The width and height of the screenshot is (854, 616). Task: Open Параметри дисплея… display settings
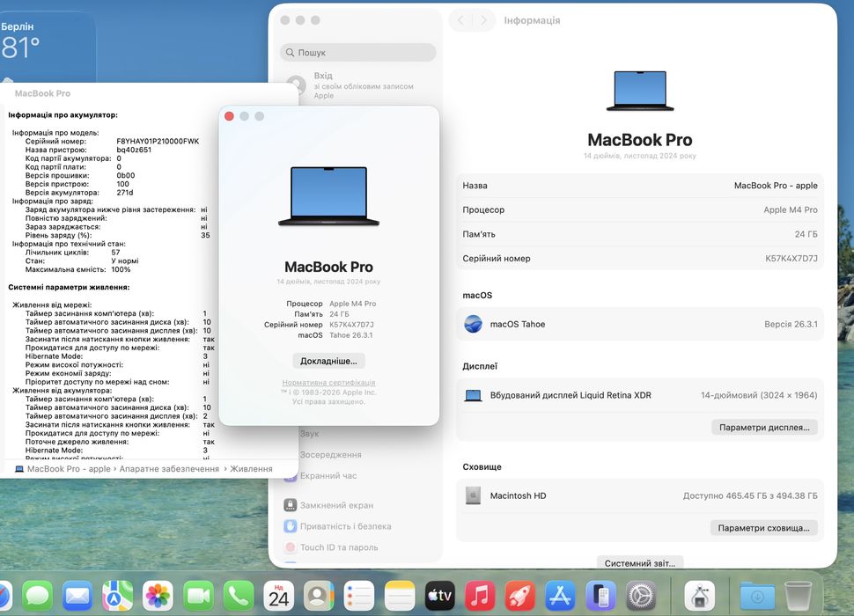764,427
